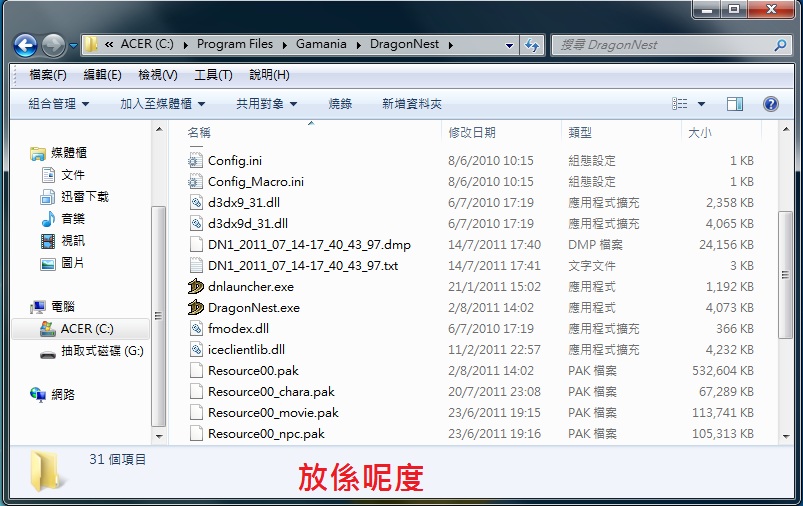Open the 加入至媒體櫃 dropdown
The image size is (803, 506).
pos(162,104)
